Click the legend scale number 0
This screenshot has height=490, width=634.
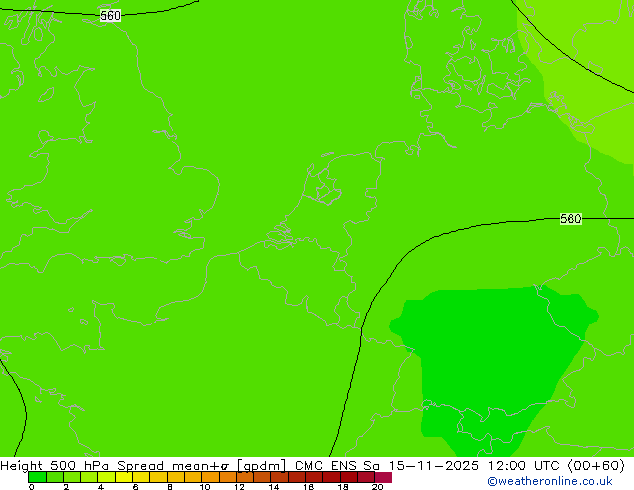(x=32, y=487)
